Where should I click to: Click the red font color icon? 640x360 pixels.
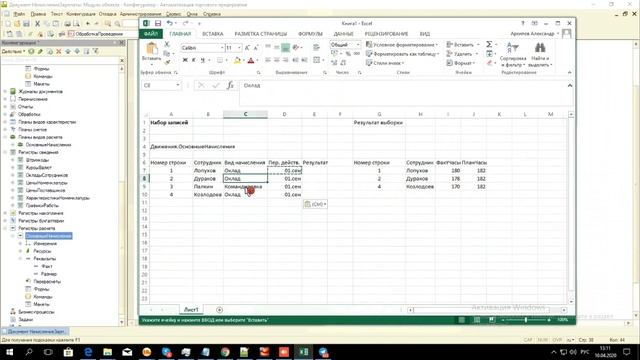(x=251, y=60)
